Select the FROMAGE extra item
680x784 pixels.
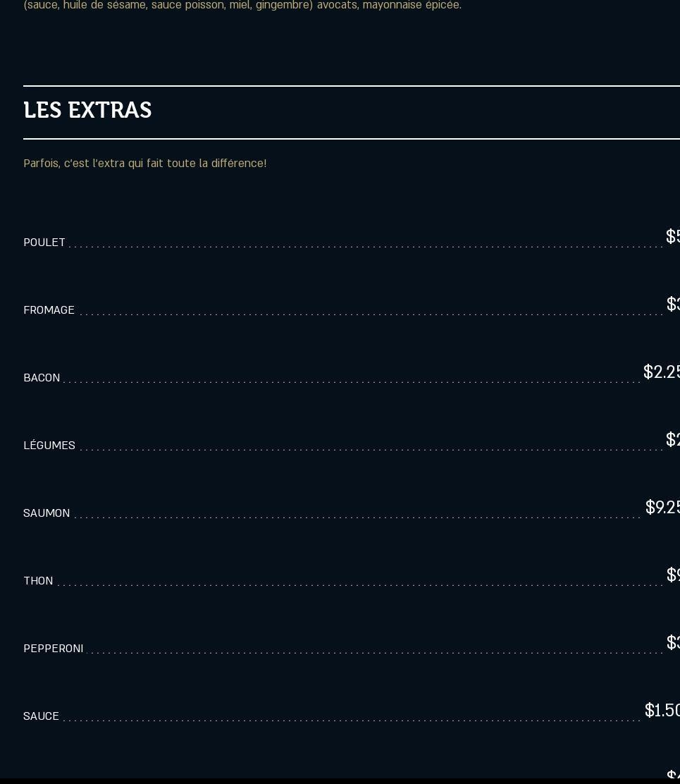pyautogui.click(x=49, y=310)
